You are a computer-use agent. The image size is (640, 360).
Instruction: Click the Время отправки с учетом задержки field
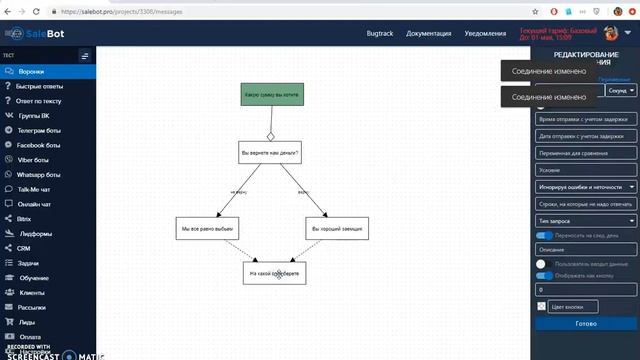click(586, 119)
